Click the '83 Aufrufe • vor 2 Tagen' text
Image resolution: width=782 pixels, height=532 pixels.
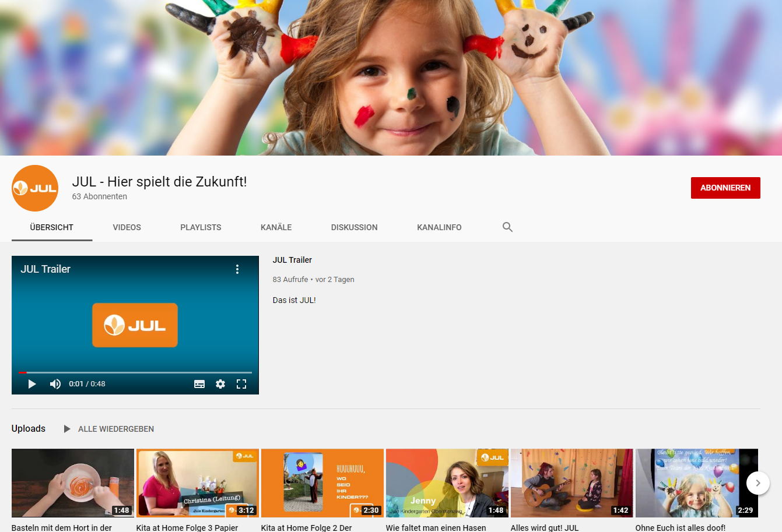314,280
